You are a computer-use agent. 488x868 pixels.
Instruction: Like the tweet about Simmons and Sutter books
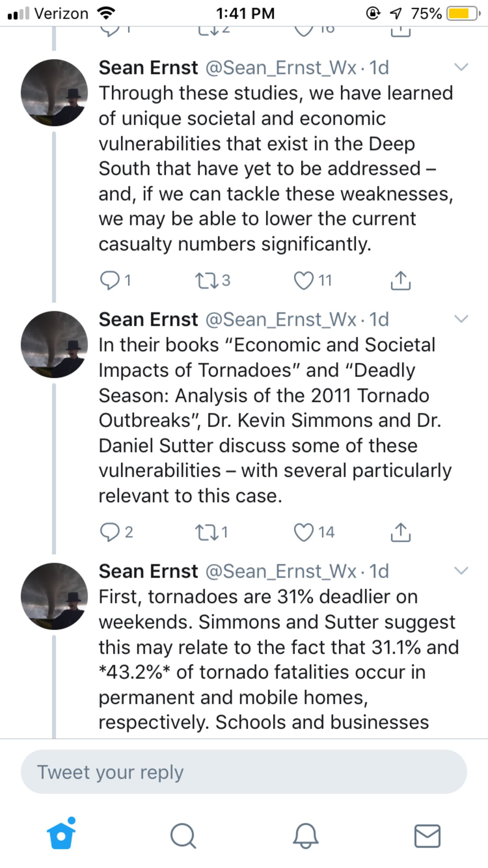pyautogui.click(x=304, y=532)
